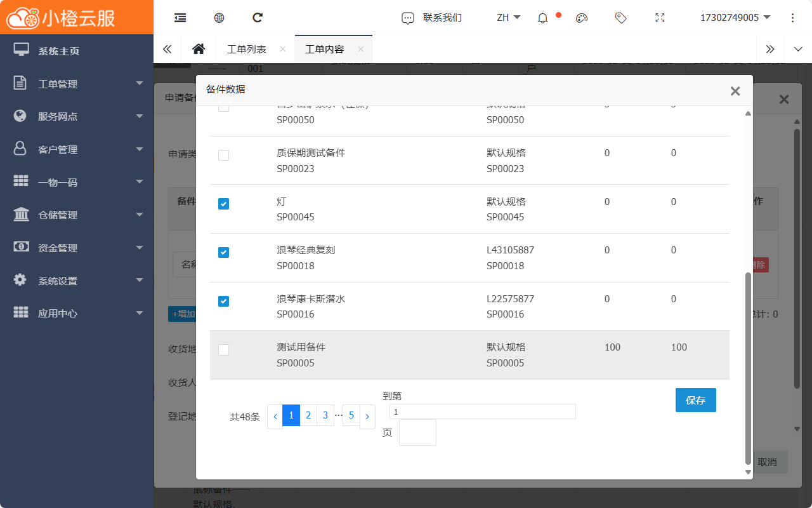812x508 pixels.
Task: Open the notification bell
Action: [542, 18]
